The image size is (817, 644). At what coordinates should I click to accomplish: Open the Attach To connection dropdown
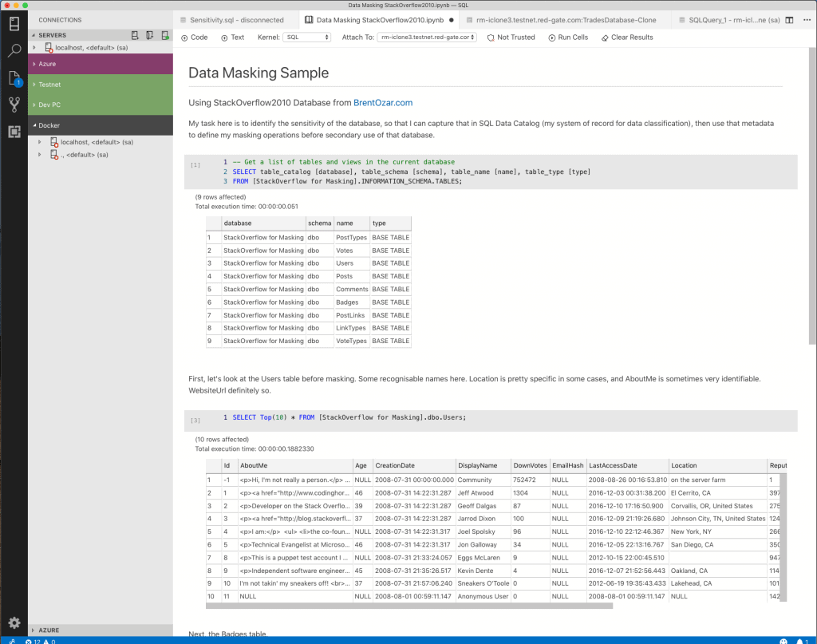pyautogui.click(x=427, y=38)
